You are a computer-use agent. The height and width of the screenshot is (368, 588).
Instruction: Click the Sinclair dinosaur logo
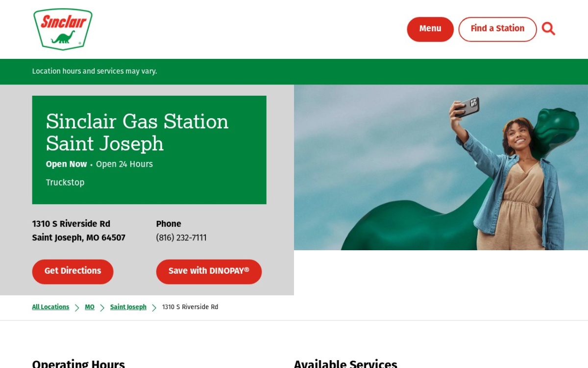(x=63, y=29)
